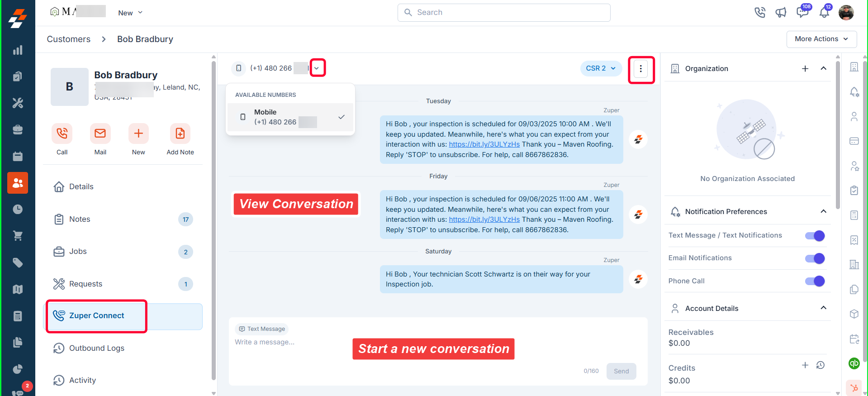The image size is (868, 396).
Task: Toggle Text Message notifications switch
Action: (x=815, y=236)
